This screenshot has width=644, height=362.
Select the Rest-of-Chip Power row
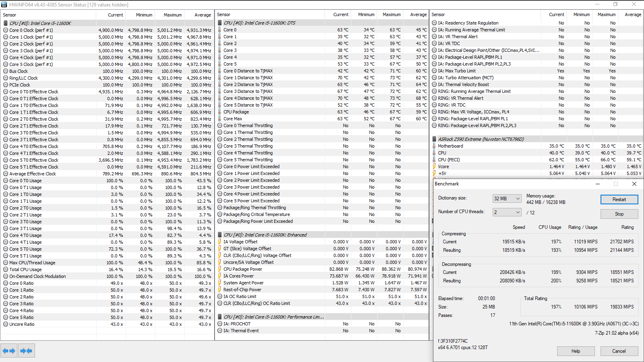coord(322,290)
